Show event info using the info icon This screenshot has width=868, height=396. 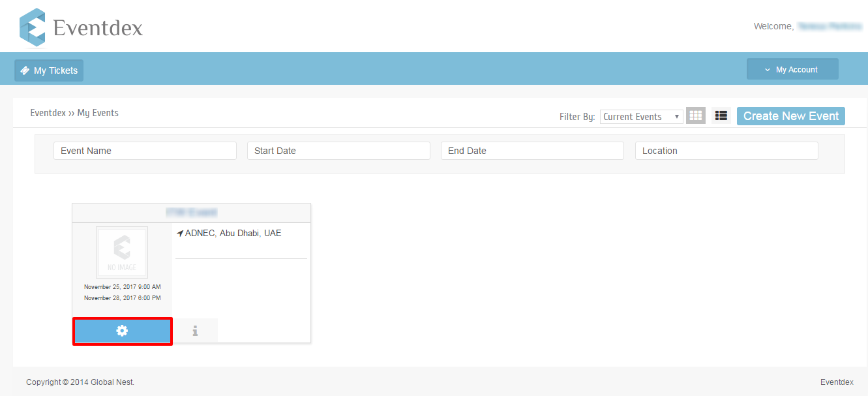[195, 331]
